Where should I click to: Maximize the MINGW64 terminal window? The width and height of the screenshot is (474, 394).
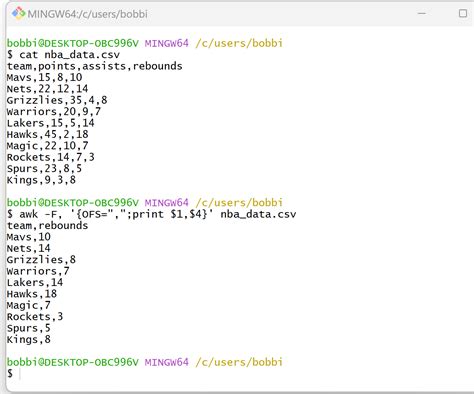point(463,13)
